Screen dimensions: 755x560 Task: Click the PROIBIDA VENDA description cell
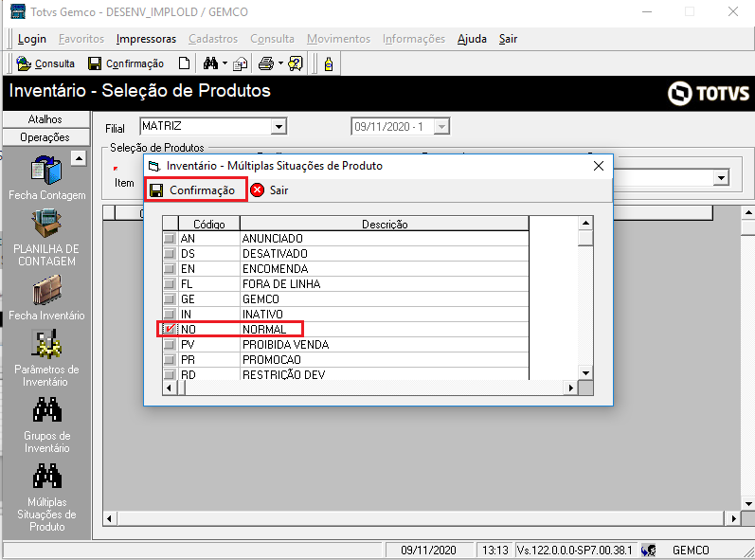(x=385, y=344)
